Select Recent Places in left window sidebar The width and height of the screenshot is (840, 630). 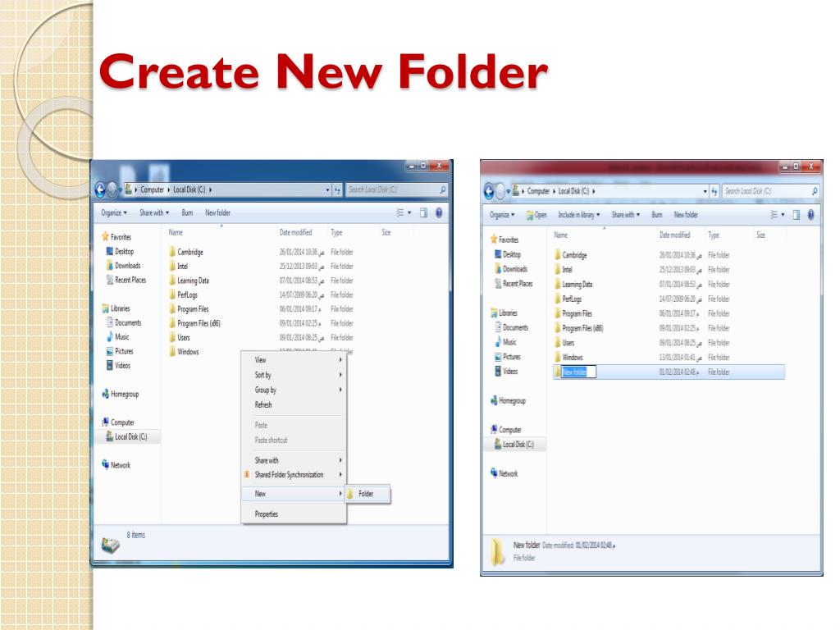coord(126,280)
